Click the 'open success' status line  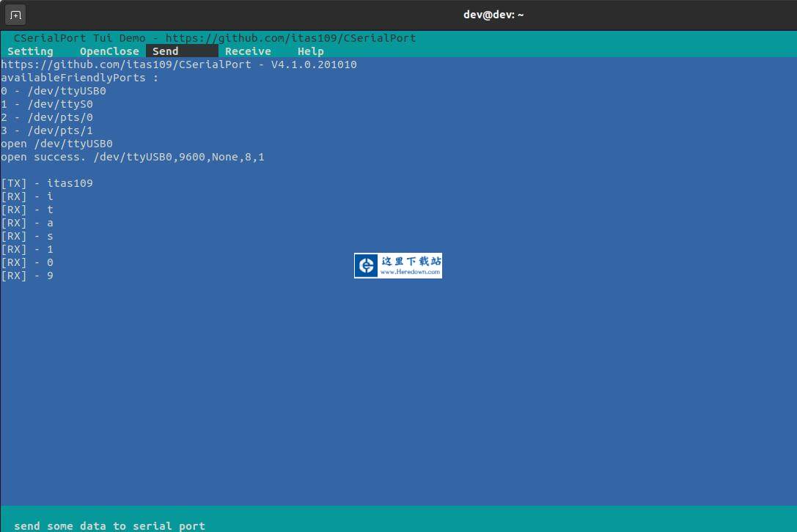(132, 157)
